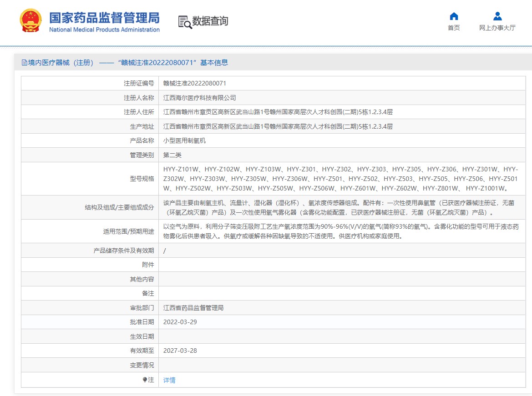
Task: Click the national emblem logo
Action: point(31,20)
